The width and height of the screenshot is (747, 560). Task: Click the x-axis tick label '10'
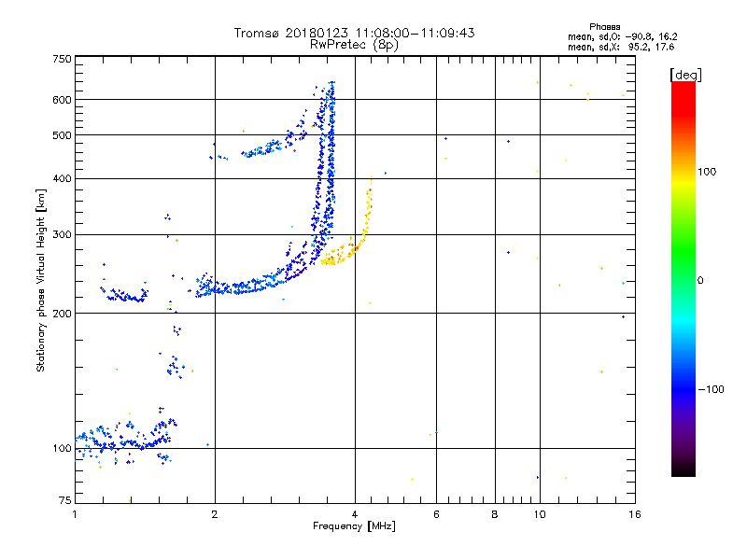(540, 514)
